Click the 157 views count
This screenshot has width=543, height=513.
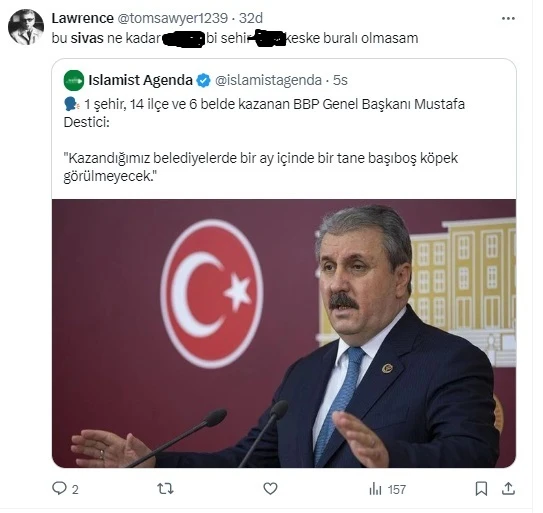(397, 489)
